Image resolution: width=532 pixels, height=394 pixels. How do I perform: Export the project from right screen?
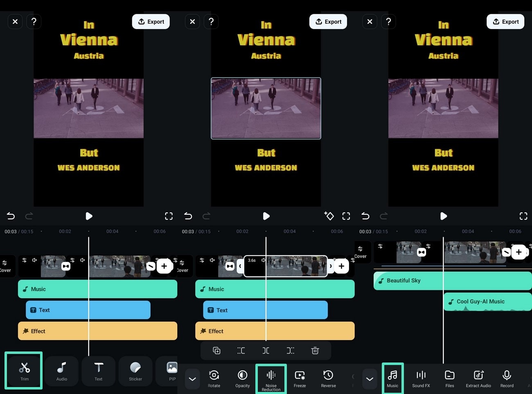[x=505, y=22]
